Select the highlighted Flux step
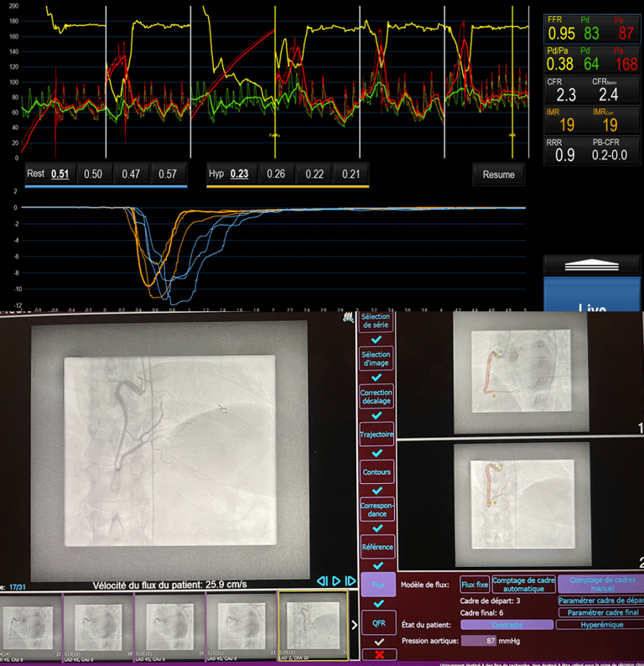Viewport: 644px width, 666px height. click(x=378, y=585)
